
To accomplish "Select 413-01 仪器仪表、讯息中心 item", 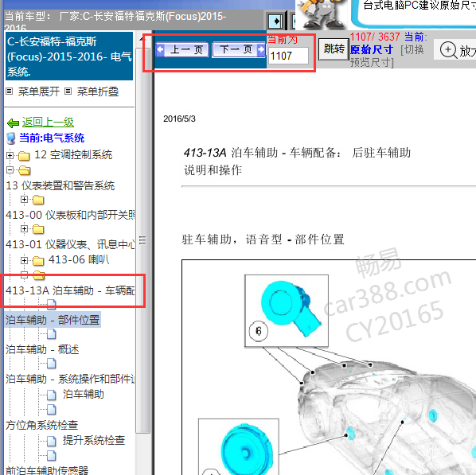I will 70,244.
